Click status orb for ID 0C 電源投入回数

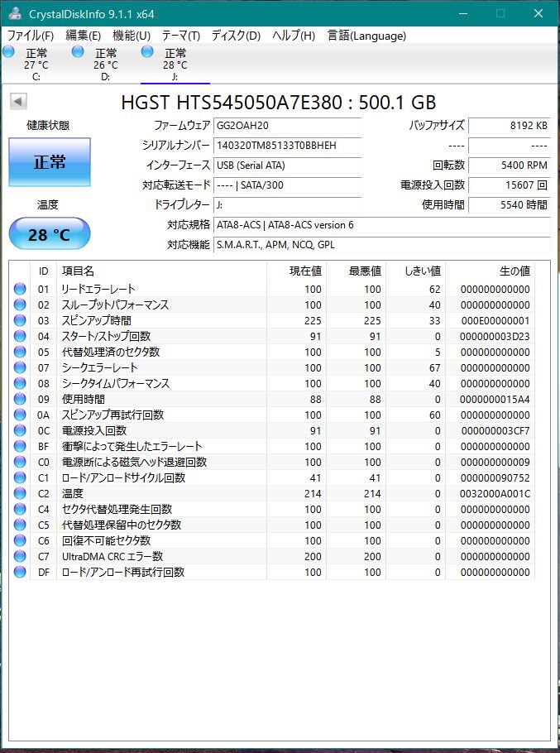(20, 431)
